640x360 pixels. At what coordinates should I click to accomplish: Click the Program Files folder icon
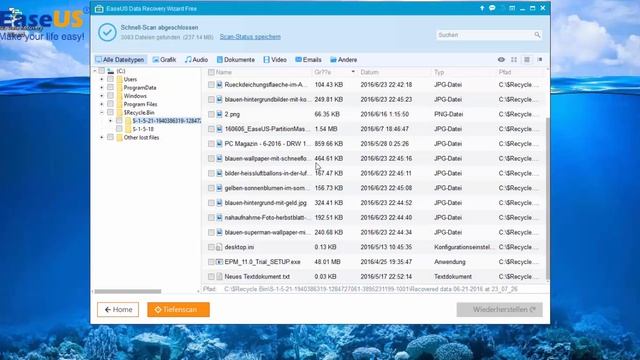pos(119,104)
